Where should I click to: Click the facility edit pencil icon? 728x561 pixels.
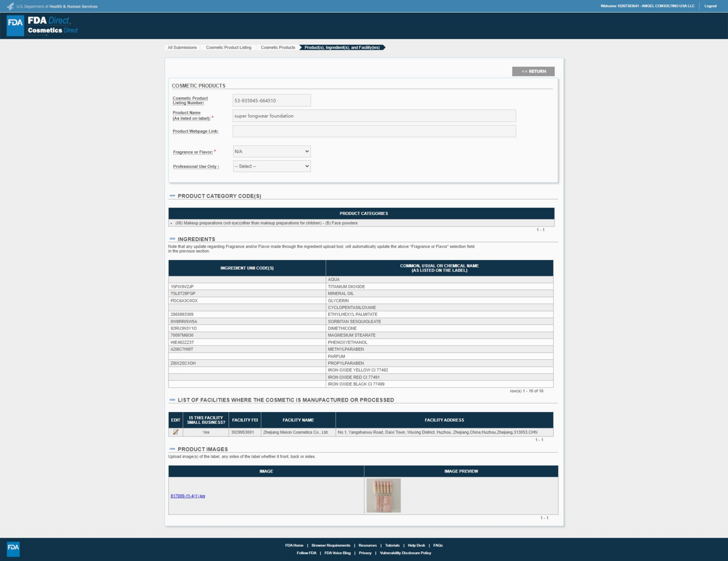tap(176, 432)
